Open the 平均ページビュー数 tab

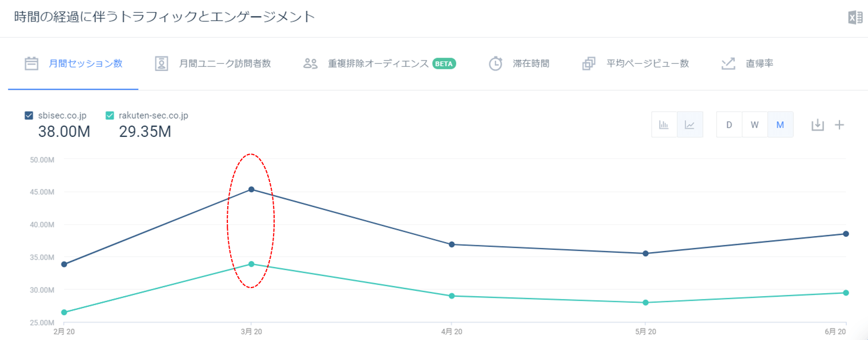point(648,63)
